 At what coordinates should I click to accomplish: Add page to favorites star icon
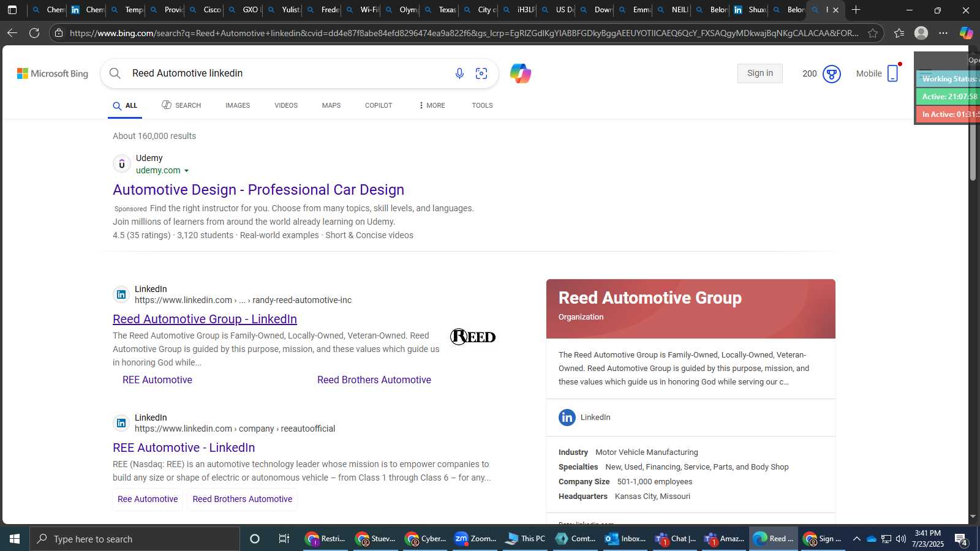872,33
